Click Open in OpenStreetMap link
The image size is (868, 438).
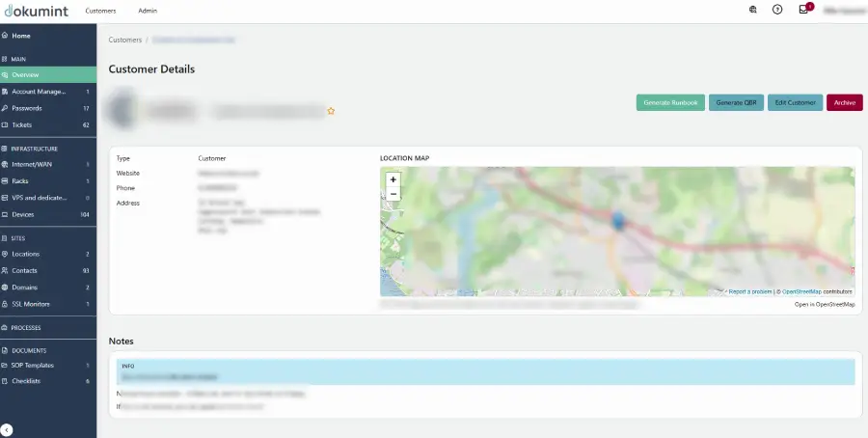click(x=825, y=305)
